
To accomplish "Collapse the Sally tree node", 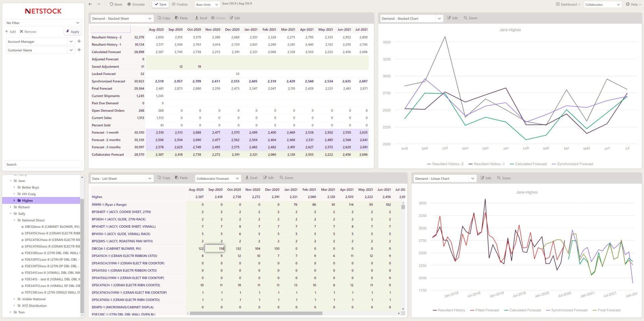I will tap(10, 214).
